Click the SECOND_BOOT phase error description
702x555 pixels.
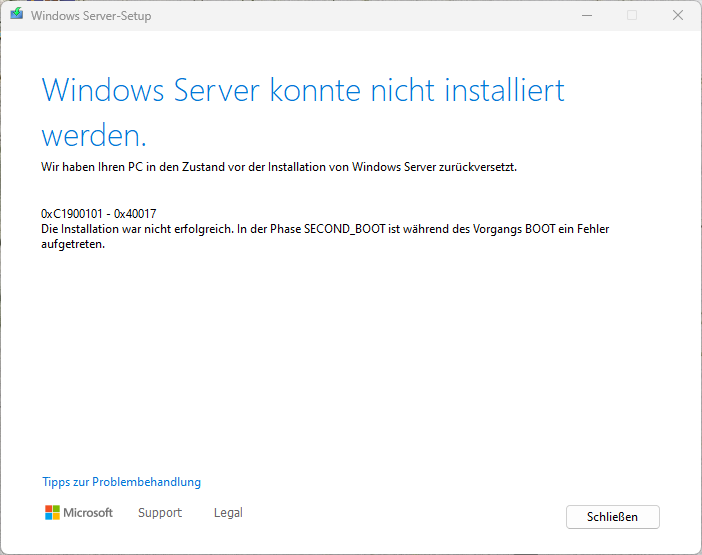click(x=325, y=236)
